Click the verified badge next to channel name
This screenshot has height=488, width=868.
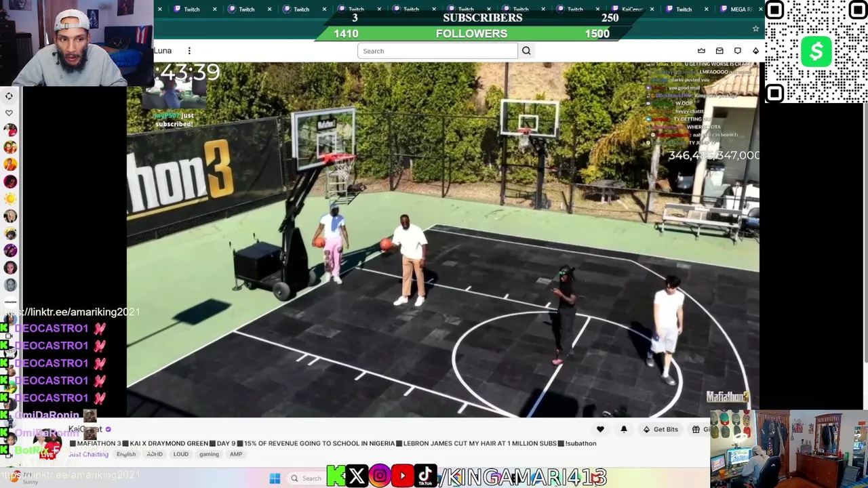tap(108, 429)
